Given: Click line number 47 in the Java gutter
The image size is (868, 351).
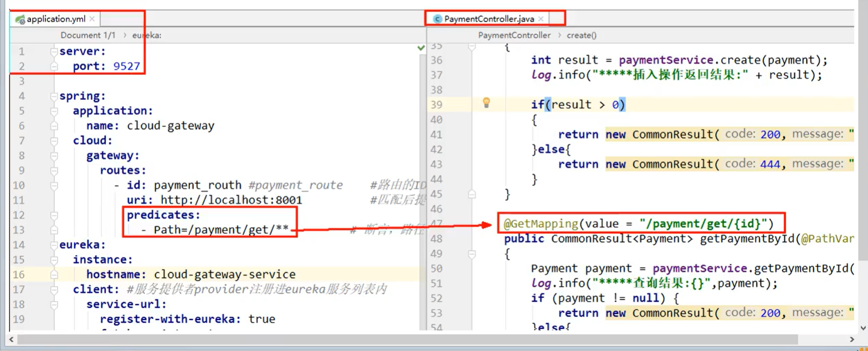Looking at the screenshot, I should (436, 224).
